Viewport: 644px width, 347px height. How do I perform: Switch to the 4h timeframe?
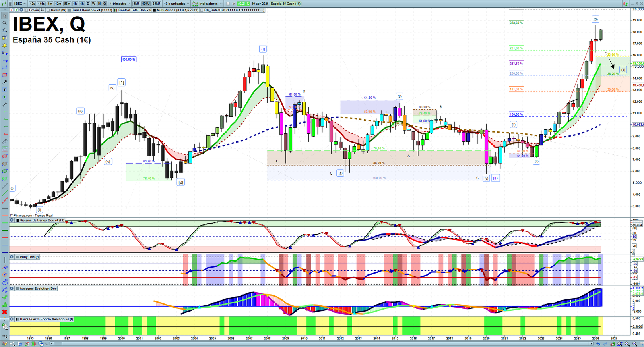click(x=82, y=4)
